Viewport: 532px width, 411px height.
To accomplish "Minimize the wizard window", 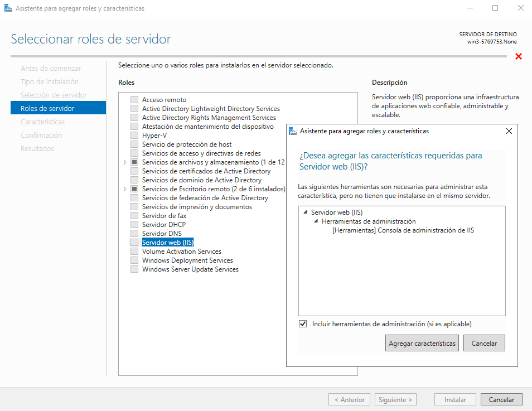I will [470, 8].
